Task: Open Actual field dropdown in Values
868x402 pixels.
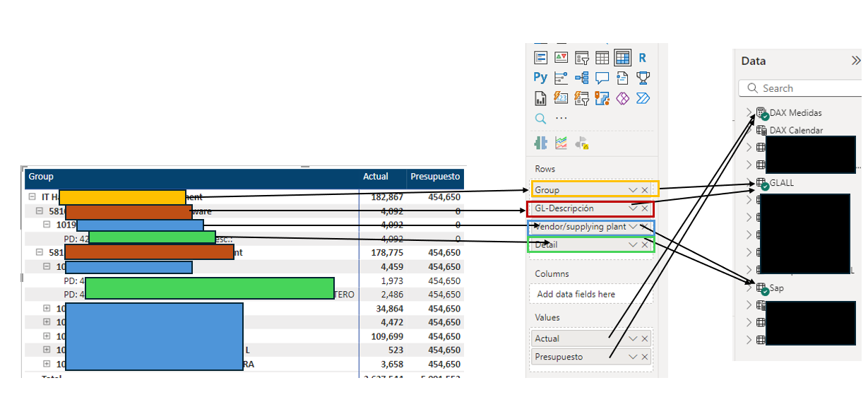Action: pyautogui.click(x=633, y=338)
